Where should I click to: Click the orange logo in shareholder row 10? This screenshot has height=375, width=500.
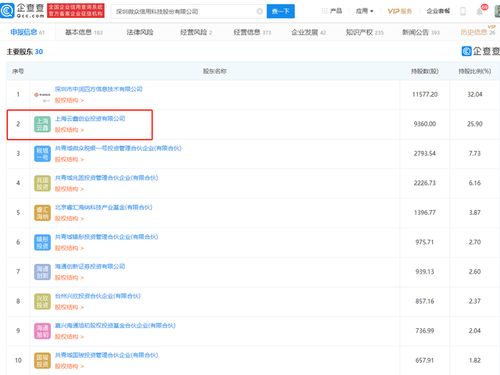pyautogui.click(x=42, y=360)
